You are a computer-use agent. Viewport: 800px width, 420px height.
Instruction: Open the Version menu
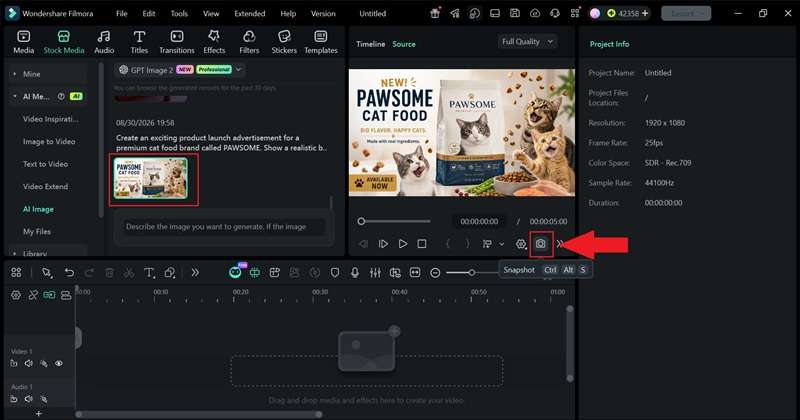323,14
